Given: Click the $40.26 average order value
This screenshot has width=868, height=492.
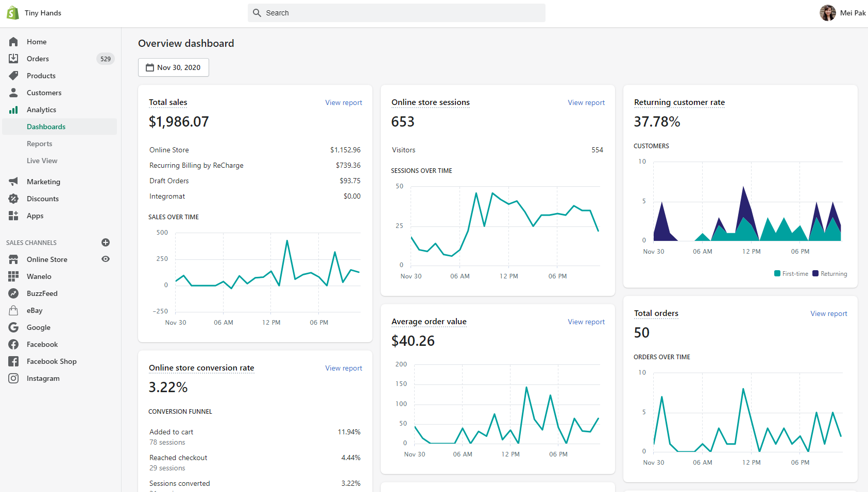Looking at the screenshot, I should [413, 341].
